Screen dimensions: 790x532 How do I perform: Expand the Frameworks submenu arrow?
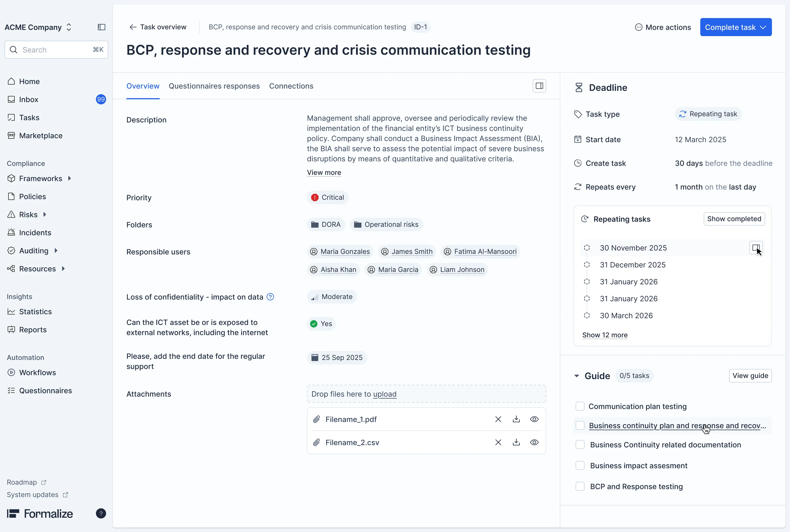coord(70,179)
